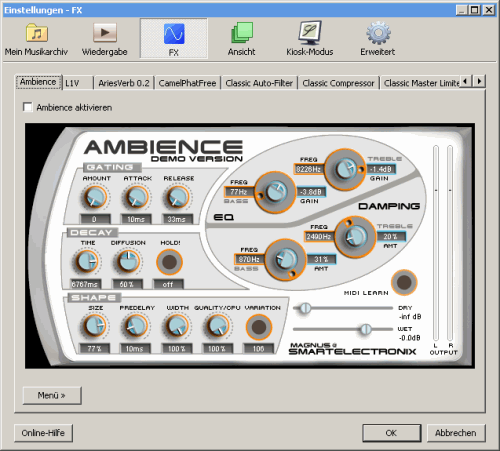Select the FX sine wave icon
The image size is (500, 451).
[x=174, y=34]
